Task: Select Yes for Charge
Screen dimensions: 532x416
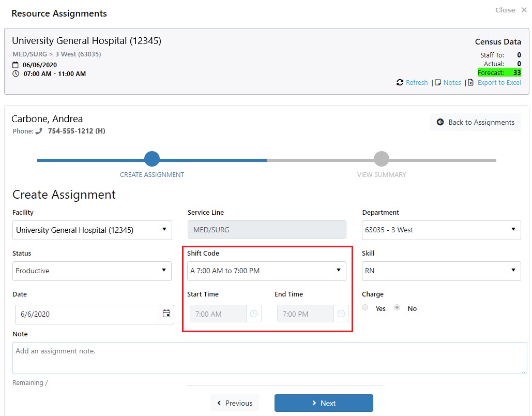Action: point(366,308)
